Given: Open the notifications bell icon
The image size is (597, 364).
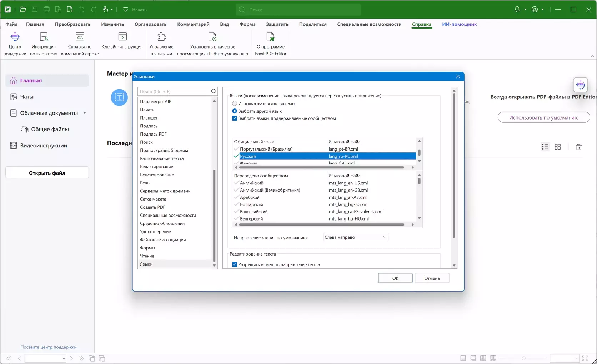Looking at the screenshot, I should coord(517,10).
